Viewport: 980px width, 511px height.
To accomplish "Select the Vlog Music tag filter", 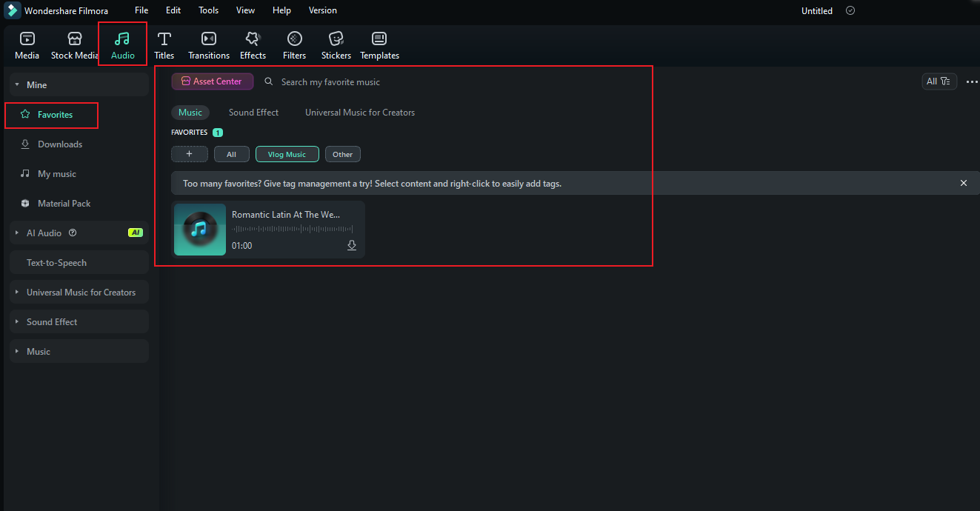I will click(287, 154).
